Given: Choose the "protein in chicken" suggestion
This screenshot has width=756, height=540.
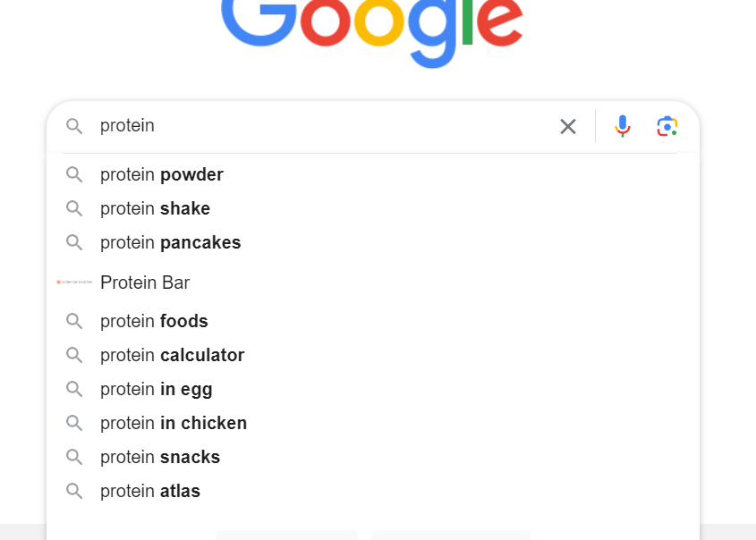Looking at the screenshot, I should (x=174, y=423).
